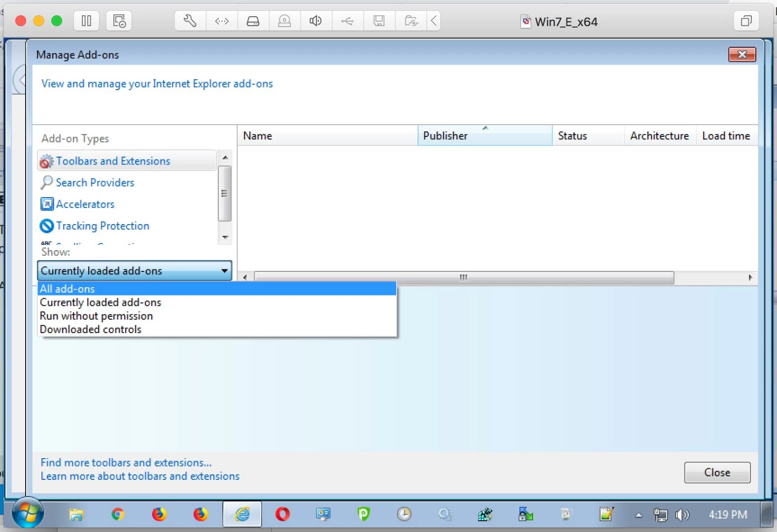The width and height of the screenshot is (777, 532).
Task: Choose All add-ons in dropdown list
Action: [217, 289]
